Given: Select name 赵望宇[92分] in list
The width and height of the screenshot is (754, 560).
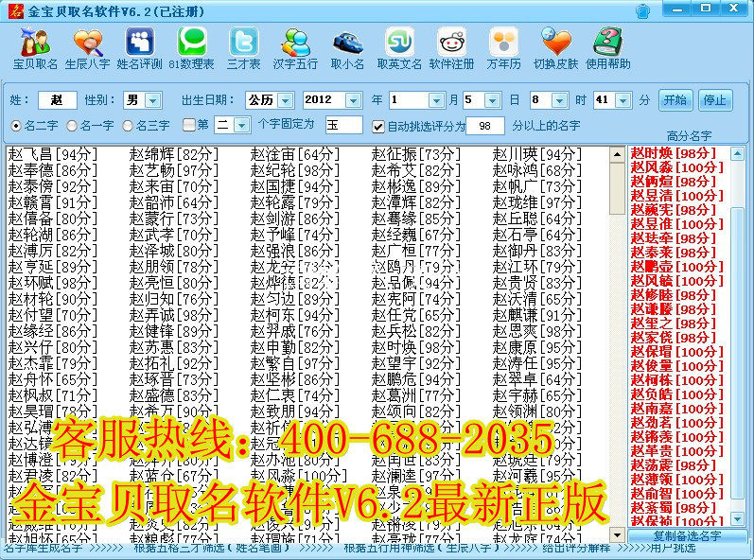Looking at the screenshot, I should point(416,363).
